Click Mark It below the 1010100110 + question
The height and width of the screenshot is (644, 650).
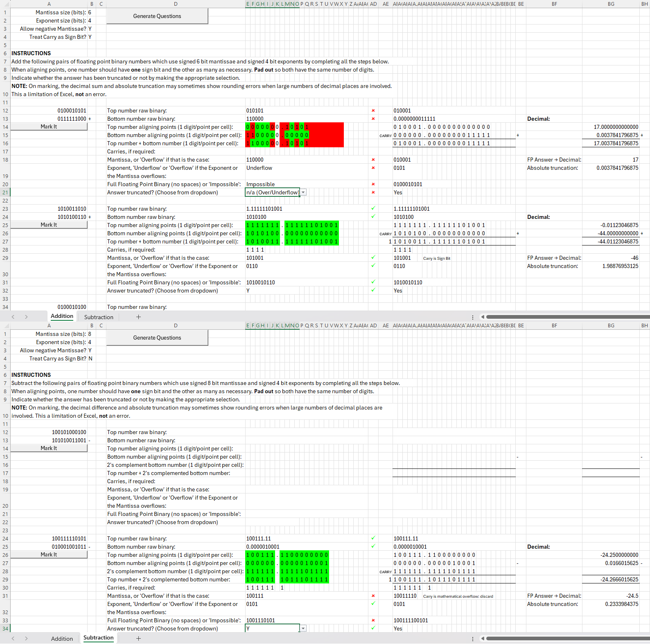click(49, 225)
